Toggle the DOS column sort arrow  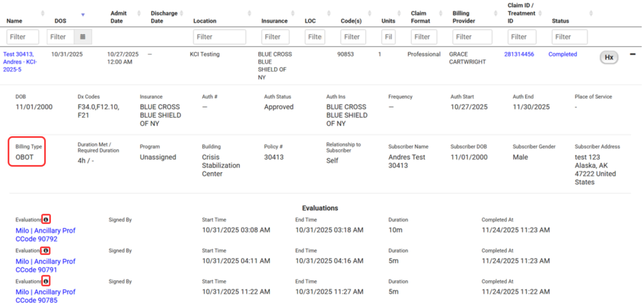(83, 15)
